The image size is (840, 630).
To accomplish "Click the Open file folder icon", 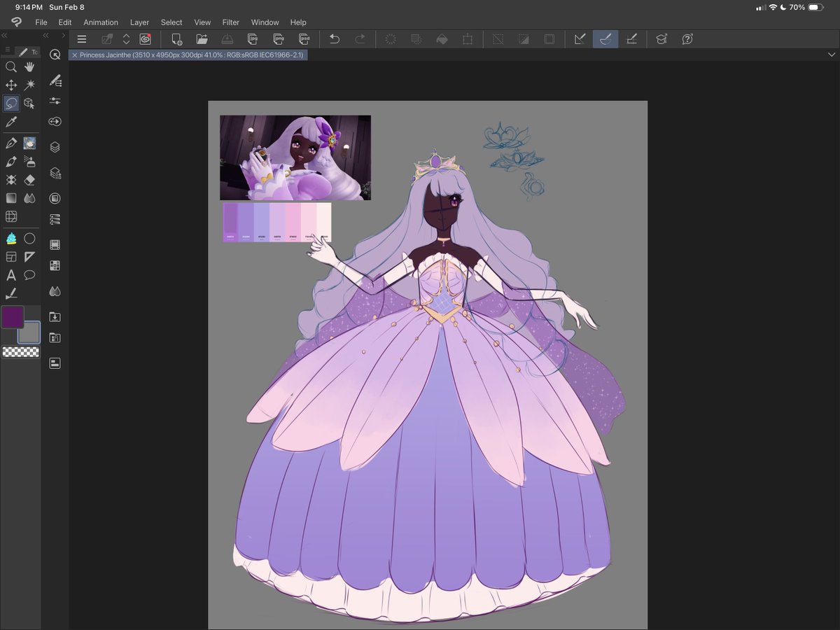I will (202, 39).
